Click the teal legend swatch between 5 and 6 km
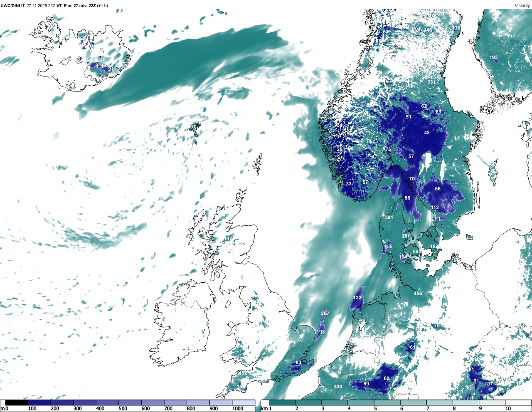 387,403
